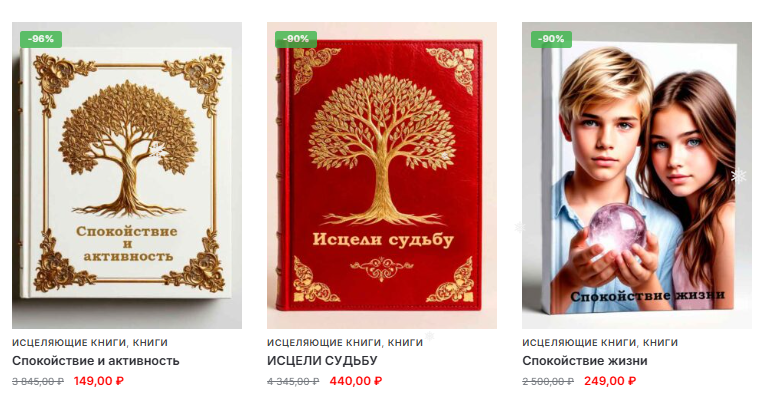The height and width of the screenshot is (410, 778).
Task: Click the 149,00 ₽ sale price
Action: [99, 381]
